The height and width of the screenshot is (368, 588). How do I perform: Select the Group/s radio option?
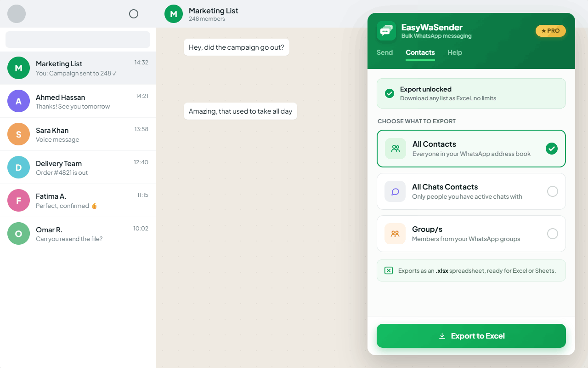coord(553,234)
